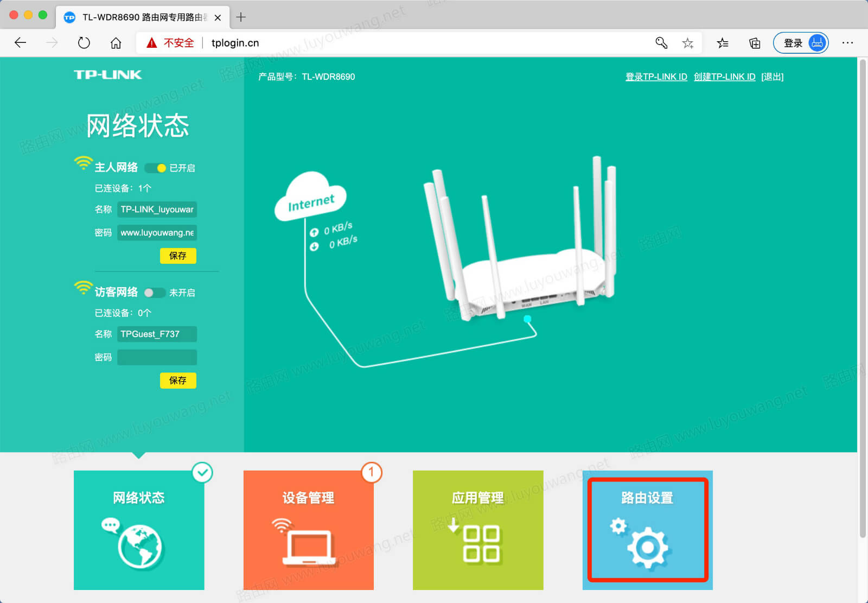The width and height of the screenshot is (868, 603).
Task: Open the 应用管理 tile
Action: 478,530
